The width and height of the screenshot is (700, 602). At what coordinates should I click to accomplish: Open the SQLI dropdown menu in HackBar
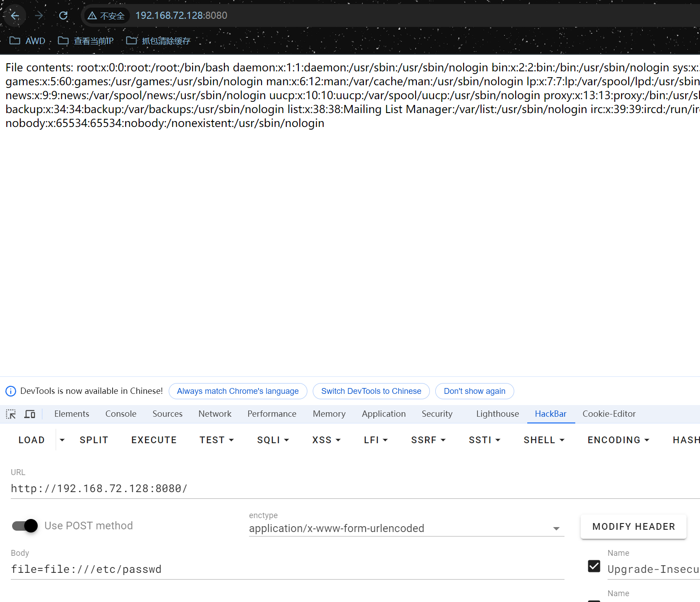[273, 440]
